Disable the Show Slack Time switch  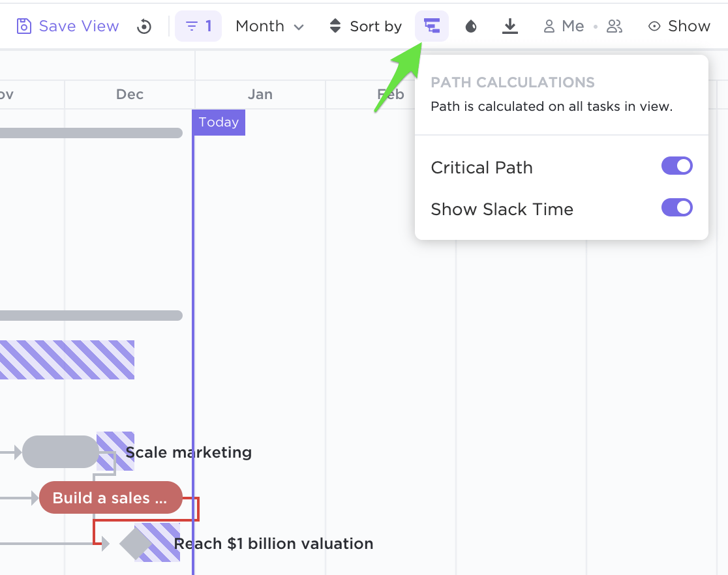click(x=677, y=208)
